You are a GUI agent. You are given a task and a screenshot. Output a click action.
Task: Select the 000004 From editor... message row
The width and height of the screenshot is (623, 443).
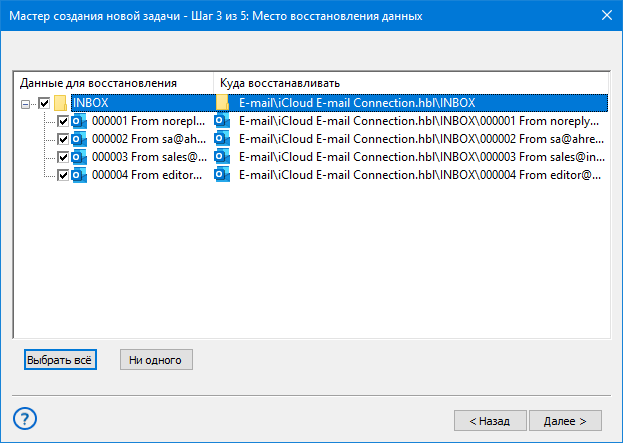[147, 175]
